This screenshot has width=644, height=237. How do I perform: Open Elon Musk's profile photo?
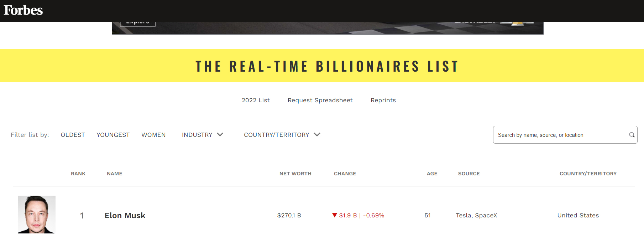[x=37, y=215]
